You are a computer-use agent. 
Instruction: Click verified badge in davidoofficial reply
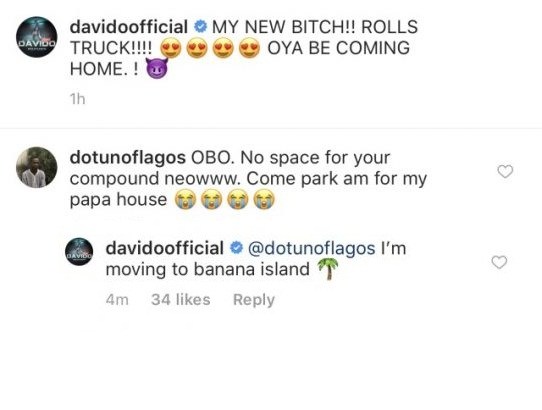click(236, 248)
